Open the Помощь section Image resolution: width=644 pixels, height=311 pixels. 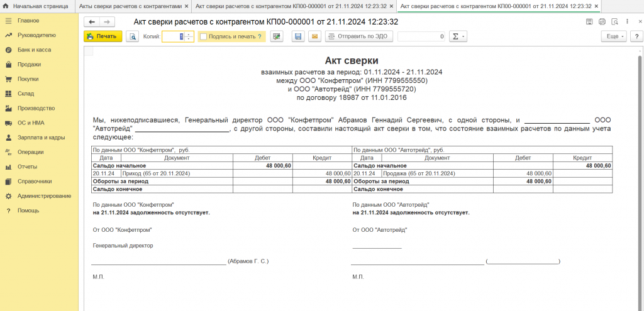(x=28, y=210)
